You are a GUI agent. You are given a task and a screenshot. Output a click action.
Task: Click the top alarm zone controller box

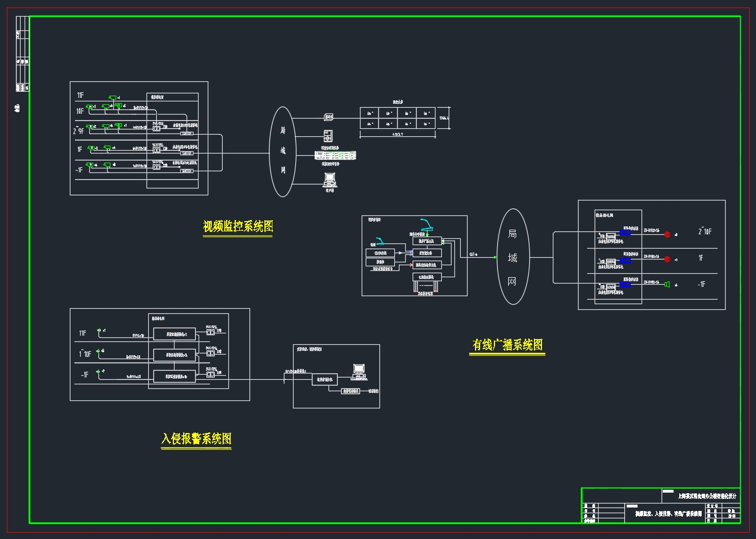pyautogui.click(x=175, y=333)
